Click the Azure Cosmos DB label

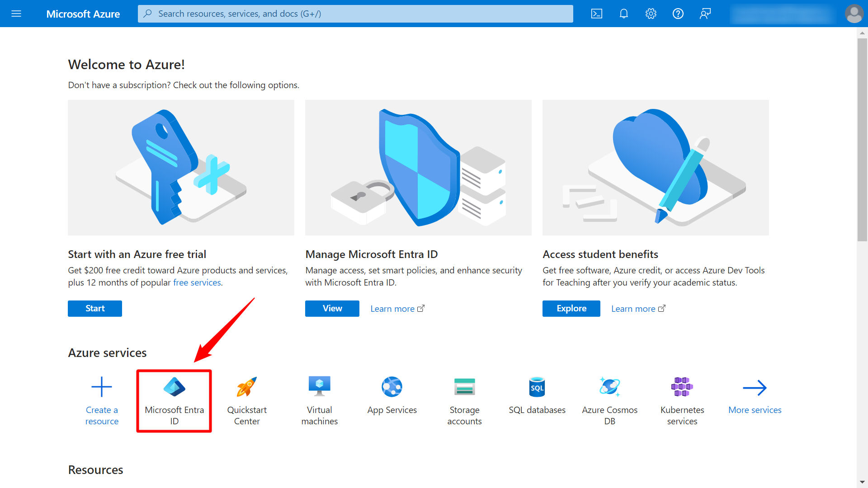[610, 416]
